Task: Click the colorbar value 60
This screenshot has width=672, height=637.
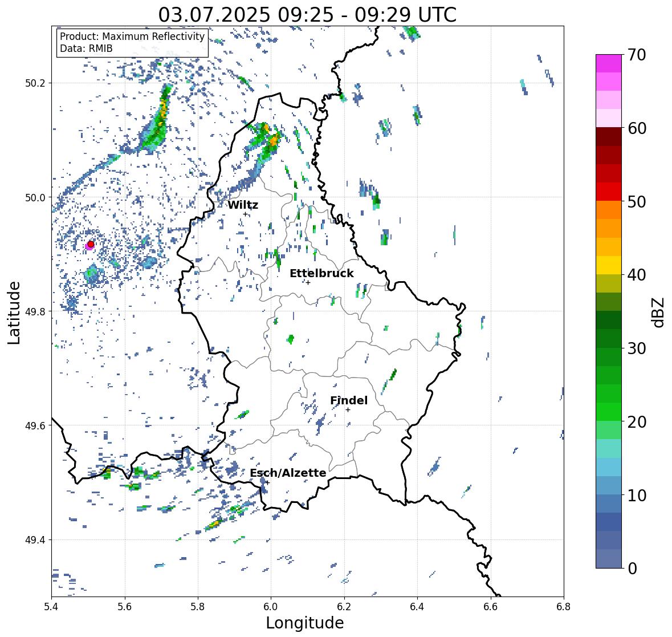Action: pyautogui.click(x=637, y=128)
